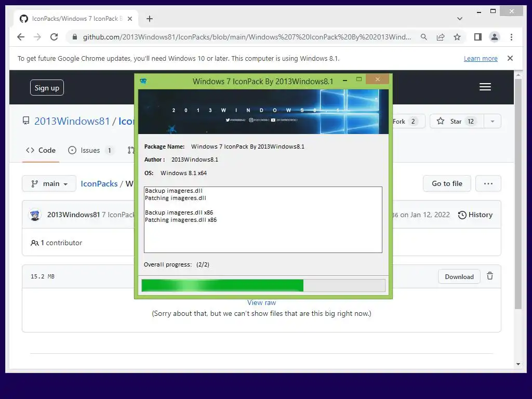Open Chrome three-dot menu

pos(511,37)
